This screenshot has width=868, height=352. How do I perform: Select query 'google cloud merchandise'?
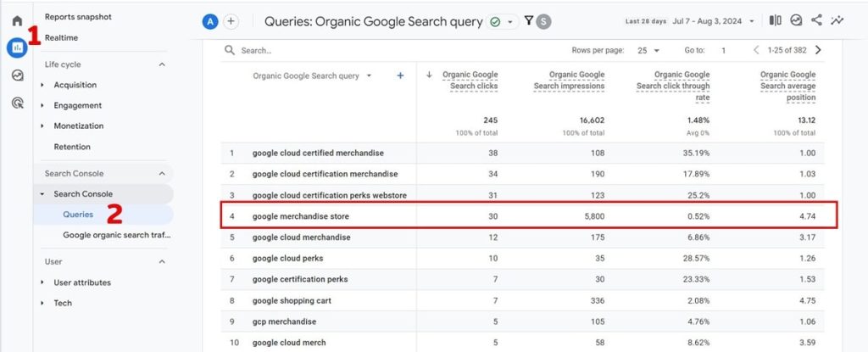[301, 237]
